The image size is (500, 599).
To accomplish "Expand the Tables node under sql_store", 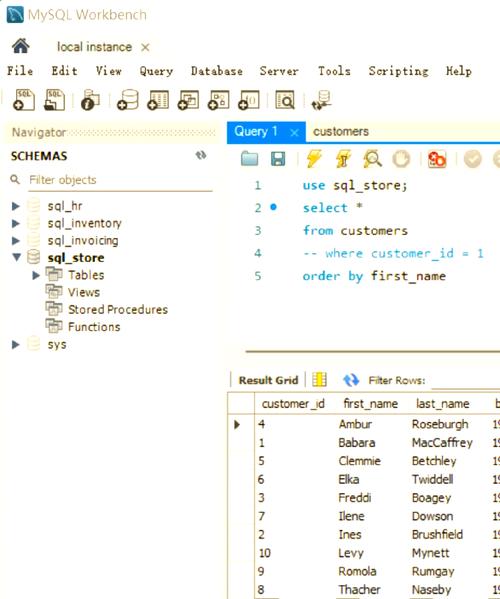I will [x=36, y=275].
